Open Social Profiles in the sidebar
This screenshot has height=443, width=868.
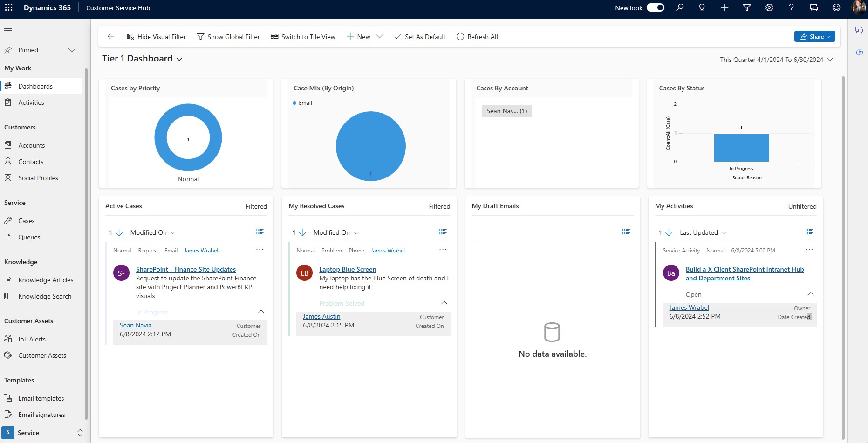(x=41, y=178)
